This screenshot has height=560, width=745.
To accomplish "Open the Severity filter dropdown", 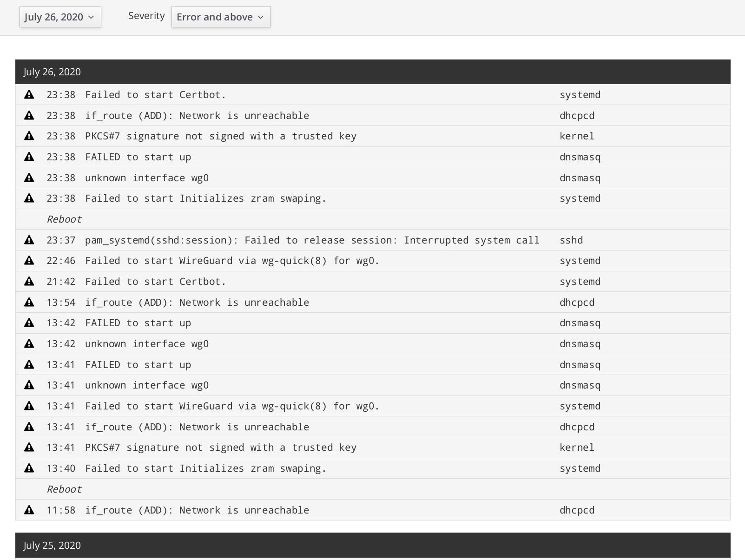I will pos(221,17).
